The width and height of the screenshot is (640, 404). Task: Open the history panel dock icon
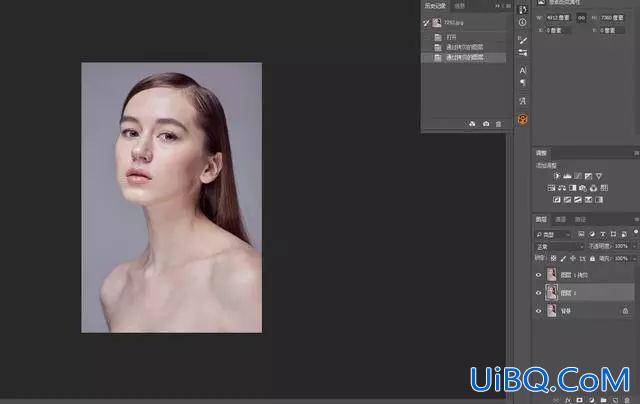click(522, 9)
